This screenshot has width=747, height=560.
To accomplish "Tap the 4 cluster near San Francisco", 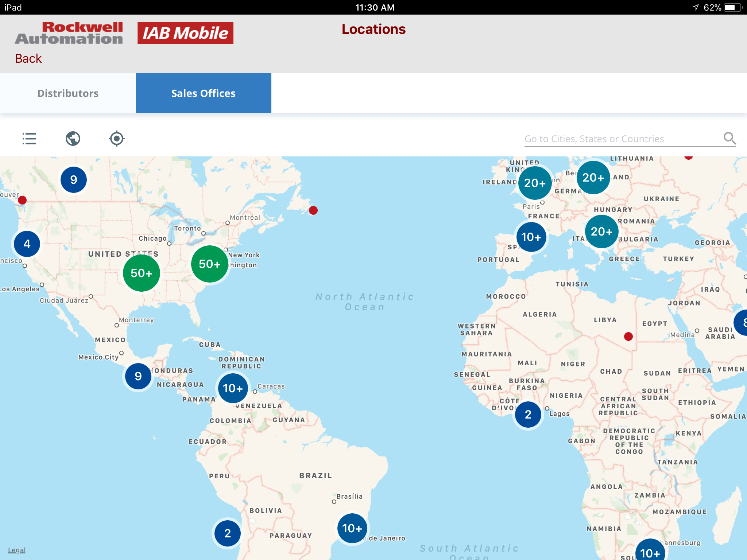I will tap(27, 244).
